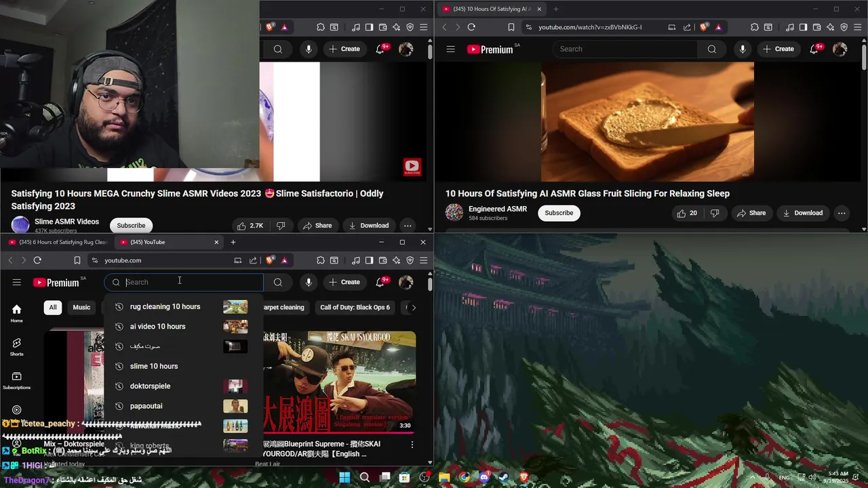
Task: Expand guide hamburger menu in YouTube home window
Action: [17, 282]
